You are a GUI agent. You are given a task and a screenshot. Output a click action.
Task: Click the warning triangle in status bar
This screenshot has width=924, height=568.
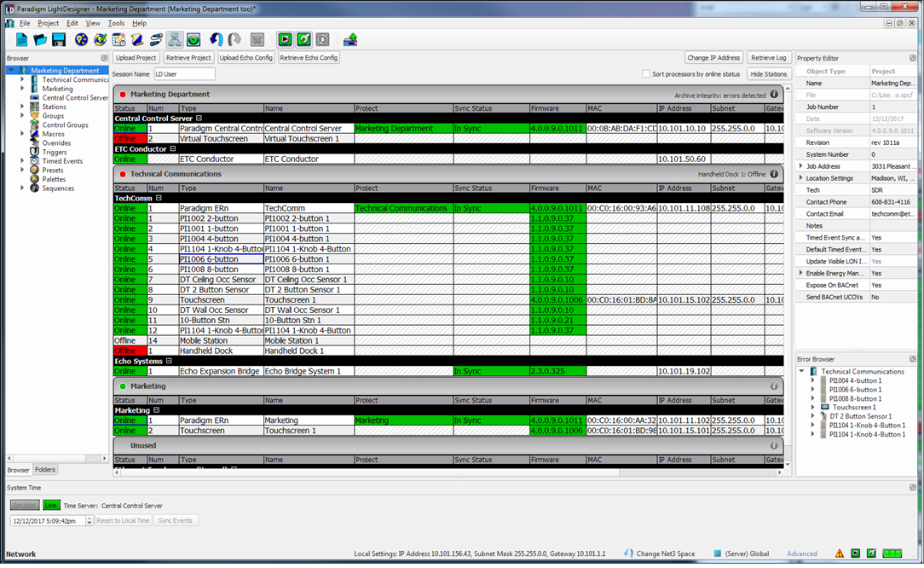839,554
